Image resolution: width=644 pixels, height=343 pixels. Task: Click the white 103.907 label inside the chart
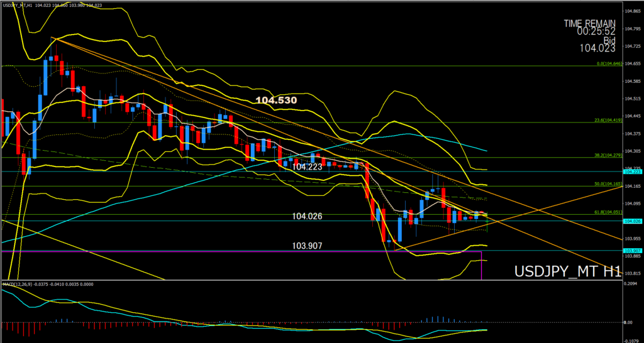(x=307, y=246)
